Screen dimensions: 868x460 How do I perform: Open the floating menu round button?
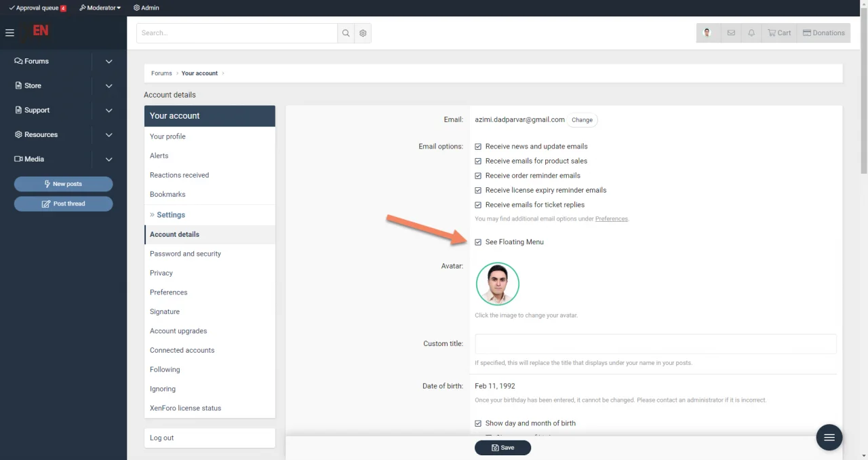tap(829, 438)
